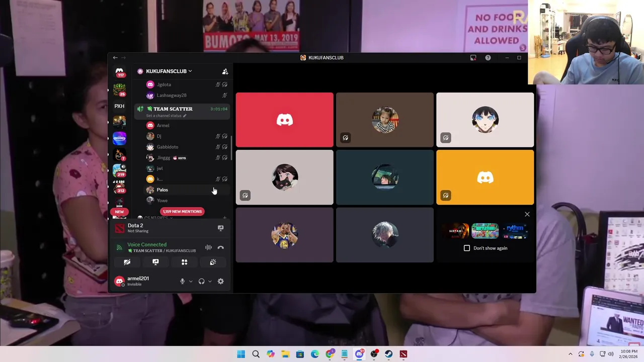644x362 pixels.
Task: Open microphone input options arrow
Action: click(191, 281)
